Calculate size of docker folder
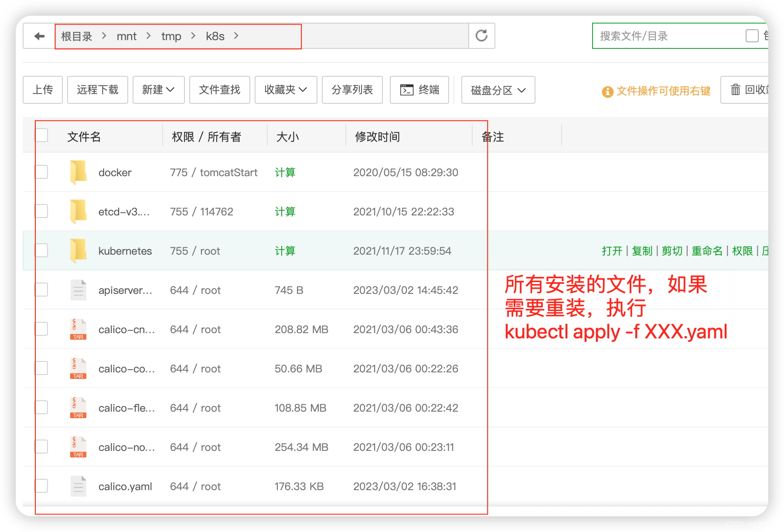784x532 pixels. click(x=285, y=173)
